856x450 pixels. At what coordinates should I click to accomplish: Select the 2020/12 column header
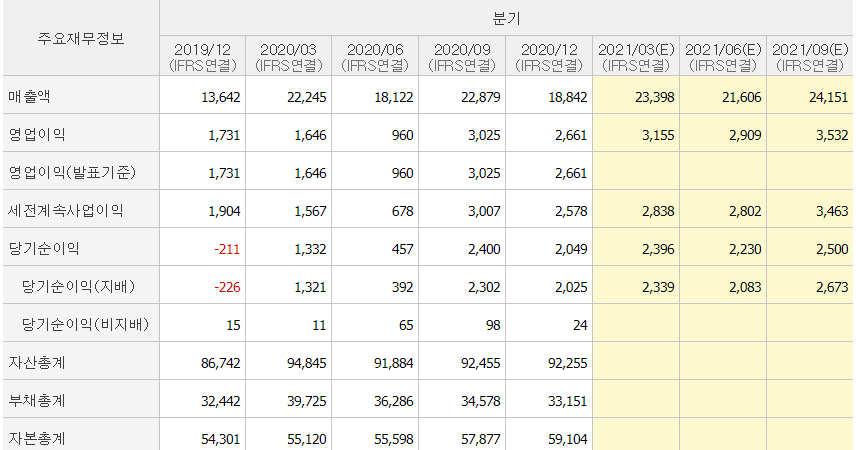[x=549, y=57]
